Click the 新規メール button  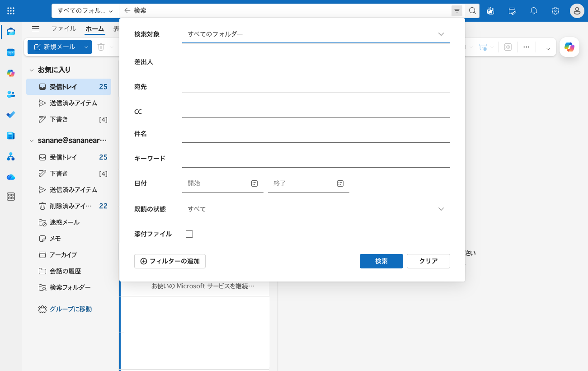tap(54, 47)
